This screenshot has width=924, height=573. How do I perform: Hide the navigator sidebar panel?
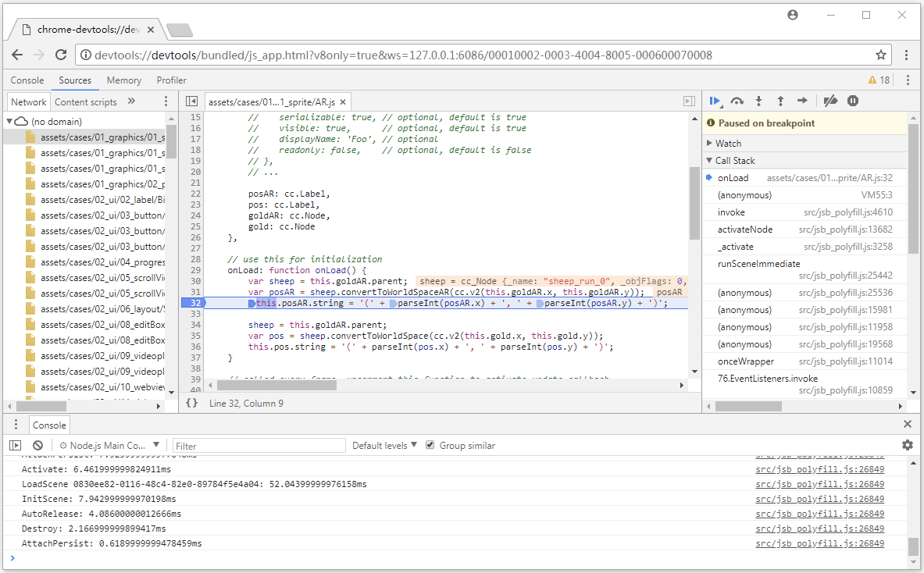(191, 101)
